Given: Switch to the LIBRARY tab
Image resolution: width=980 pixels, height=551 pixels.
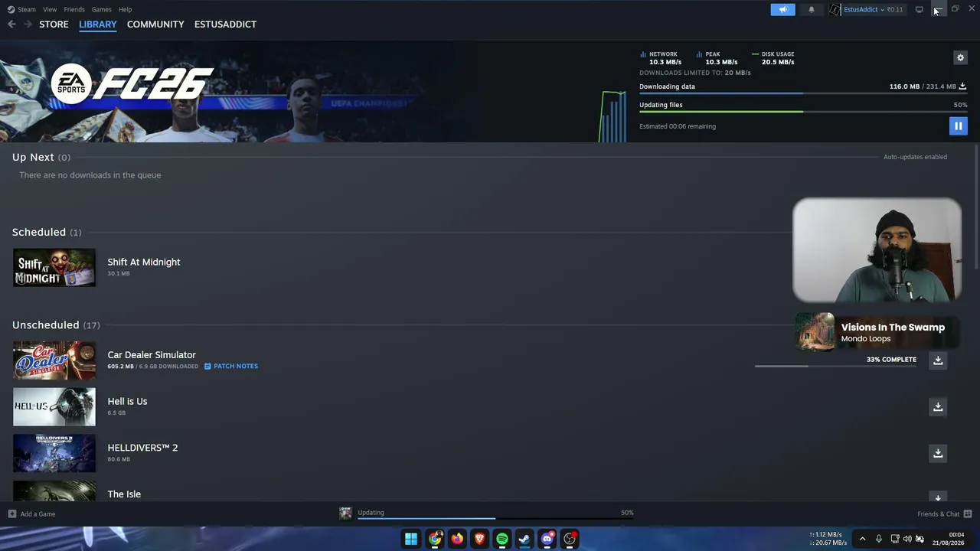Looking at the screenshot, I should coord(98,24).
